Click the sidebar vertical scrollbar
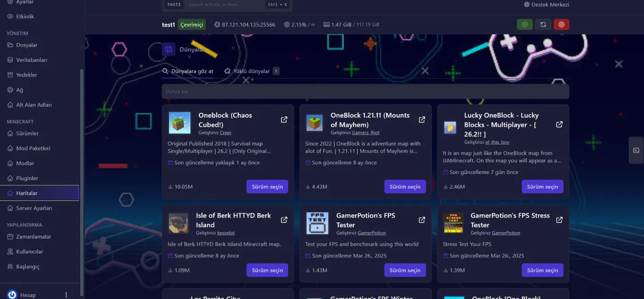 tap(82, 182)
